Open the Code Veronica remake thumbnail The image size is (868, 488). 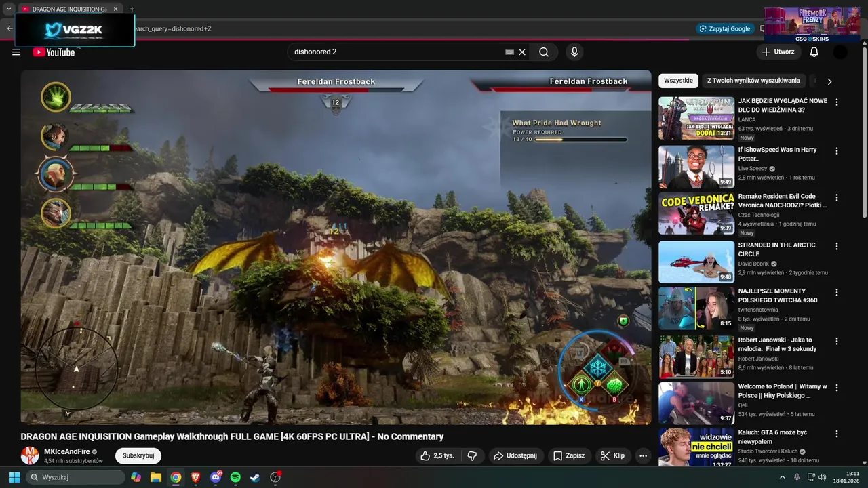pos(696,213)
